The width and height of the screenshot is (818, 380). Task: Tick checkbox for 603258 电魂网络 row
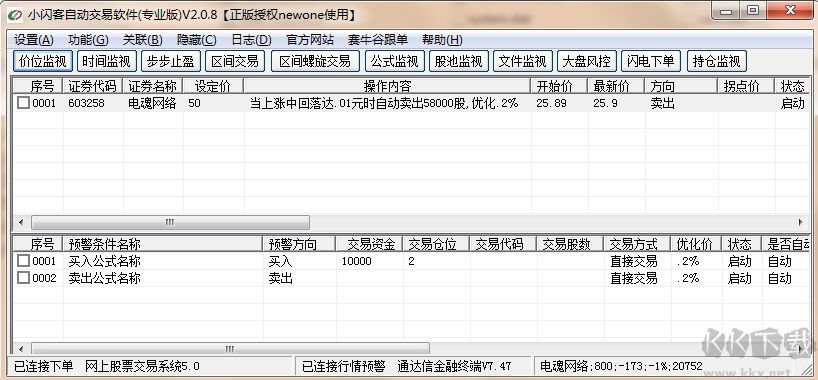click(x=23, y=103)
